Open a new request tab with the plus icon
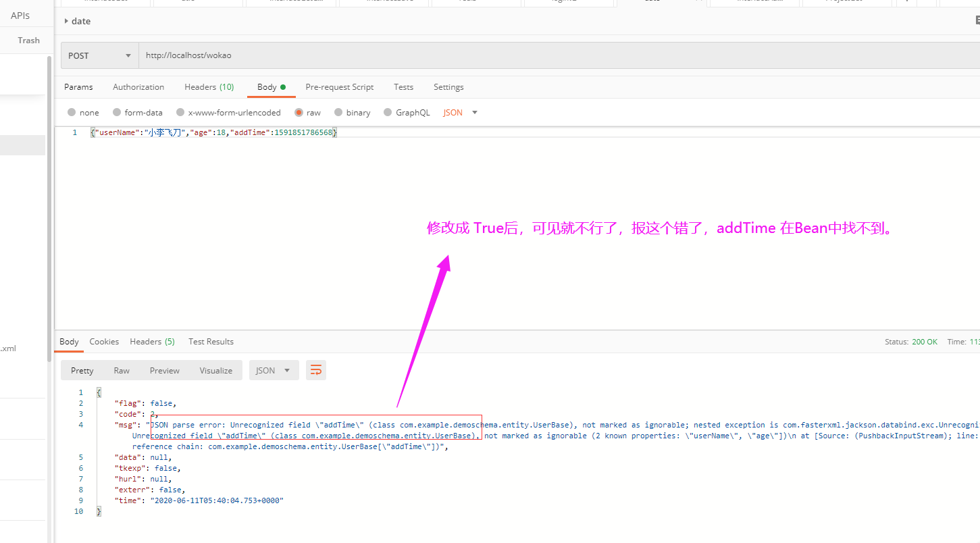This screenshot has width=980, height=543. [x=906, y=2]
